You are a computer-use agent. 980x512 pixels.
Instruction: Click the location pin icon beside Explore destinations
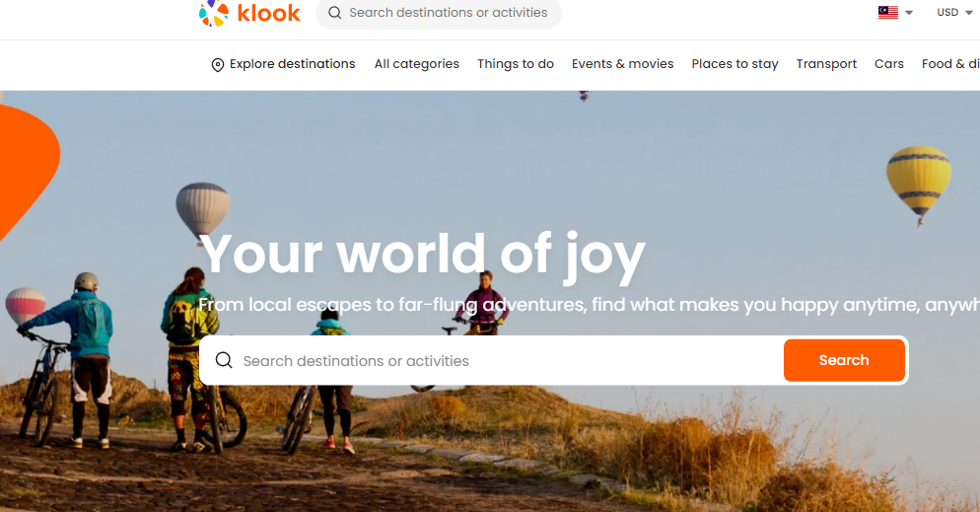pyautogui.click(x=218, y=65)
